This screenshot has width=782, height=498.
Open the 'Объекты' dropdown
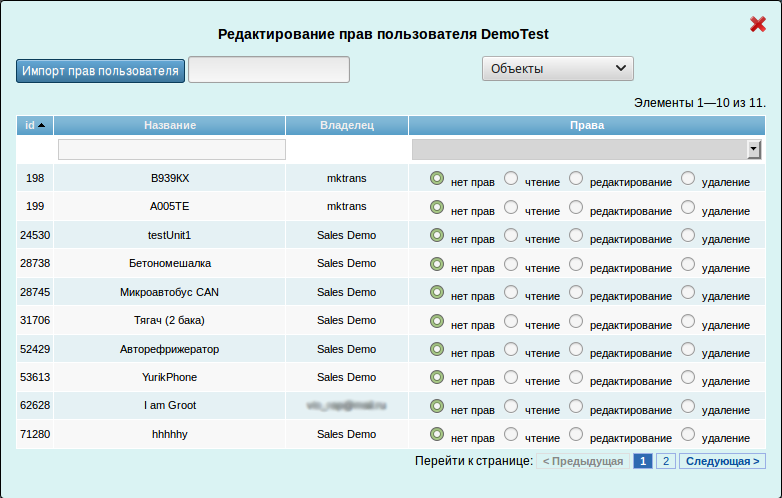click(x=557, y=69)
